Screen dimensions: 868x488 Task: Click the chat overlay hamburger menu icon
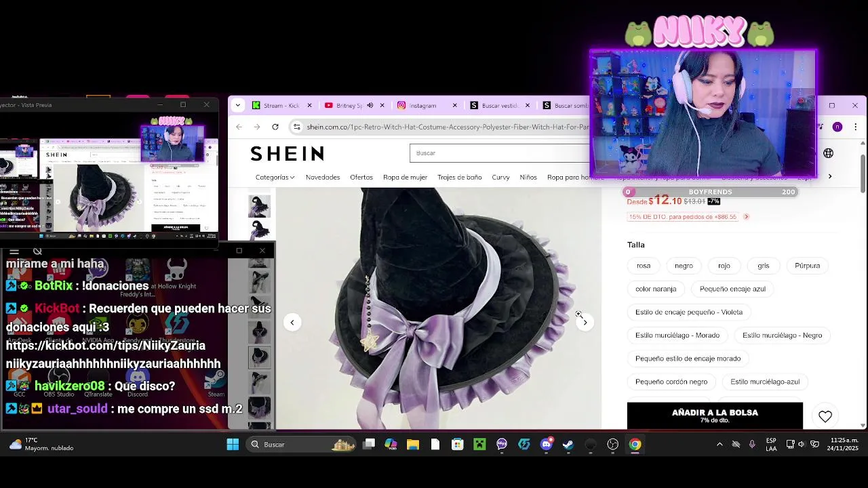pyautogui.click(x=14, y=251)
